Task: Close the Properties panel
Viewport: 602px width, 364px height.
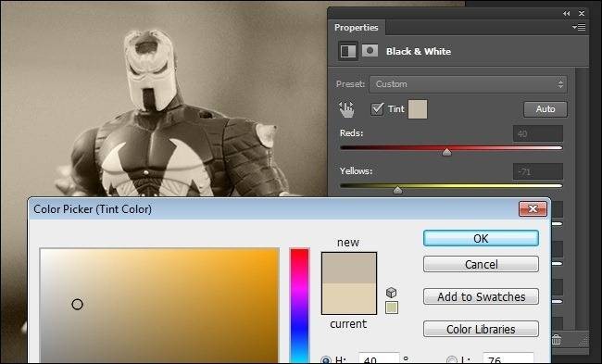Action: coord(582,14)
